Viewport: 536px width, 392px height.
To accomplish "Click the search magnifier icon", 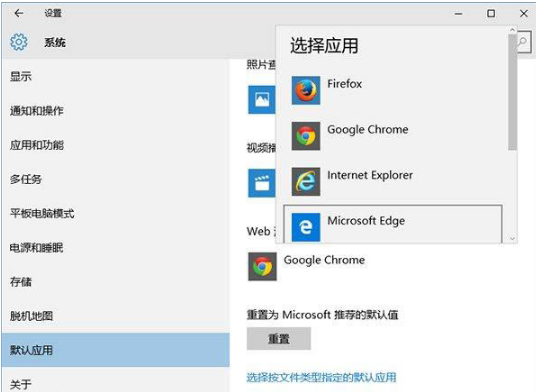I will coord(523,42).
